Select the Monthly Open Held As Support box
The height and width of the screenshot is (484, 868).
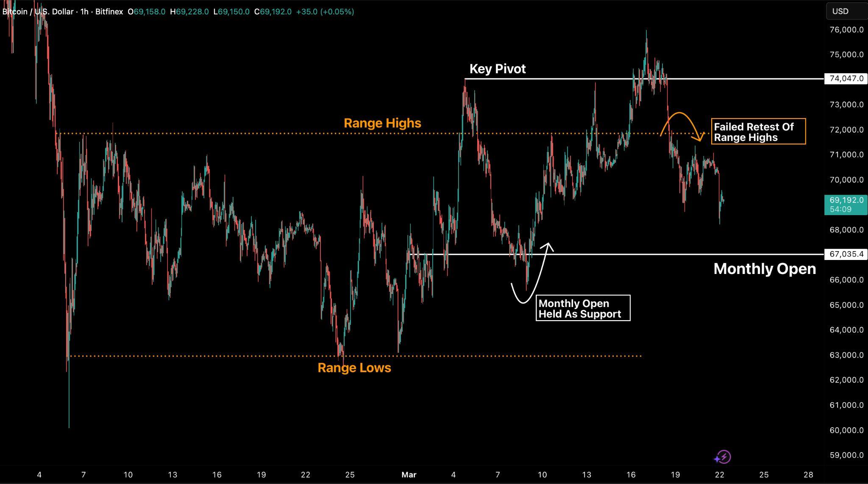[583, 308]
